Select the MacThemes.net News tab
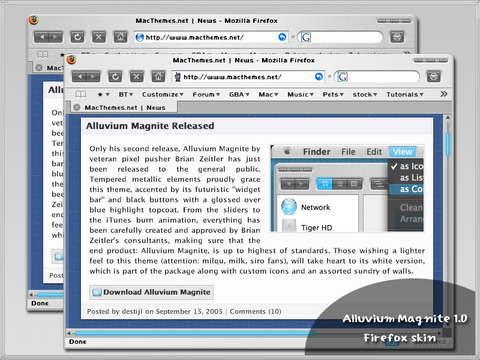 125,107
